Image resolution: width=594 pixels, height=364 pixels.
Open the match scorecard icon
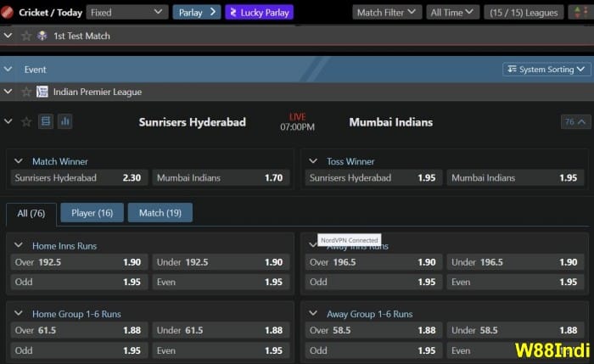pos(46,122)
